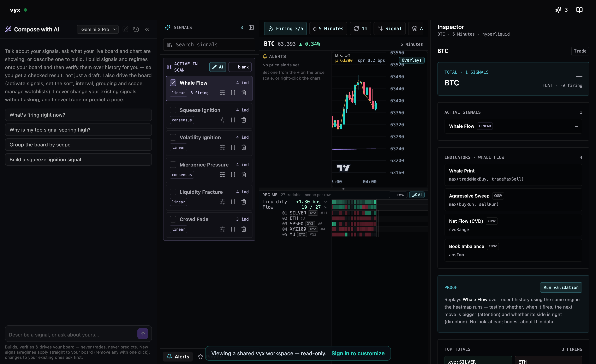This screenshot has height=364, width=596.
Task: Open the Aggressive Sweep indicator card
Action: tap(513, 200)
